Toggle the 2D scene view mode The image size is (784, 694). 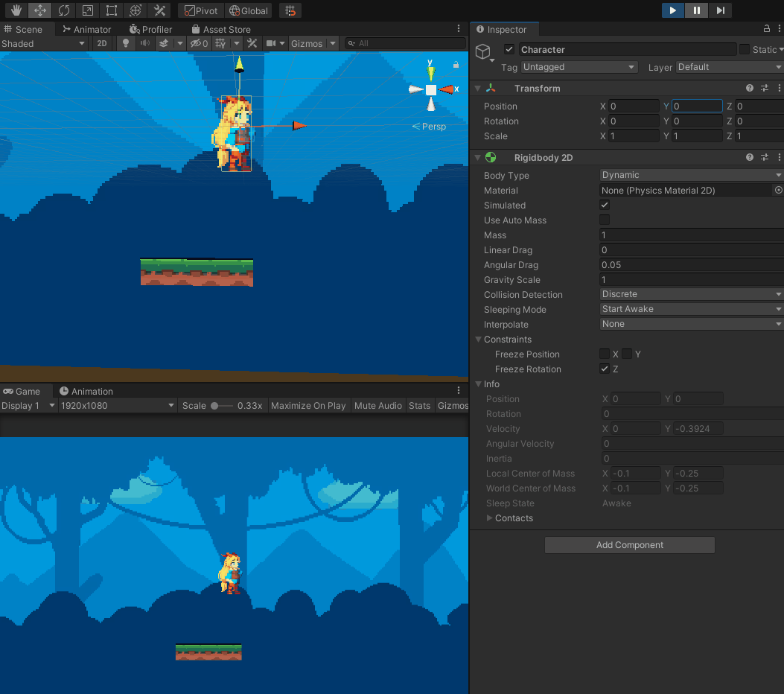102,43
